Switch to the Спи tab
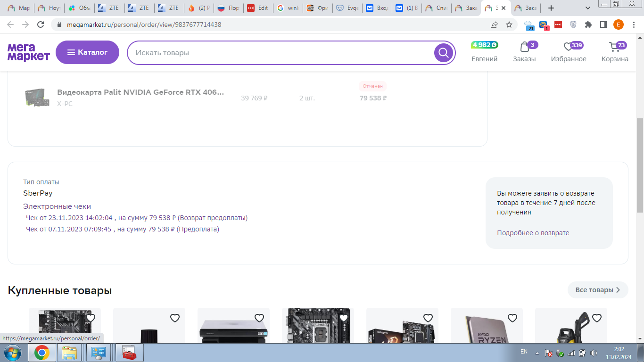 [x=437, y=8]
